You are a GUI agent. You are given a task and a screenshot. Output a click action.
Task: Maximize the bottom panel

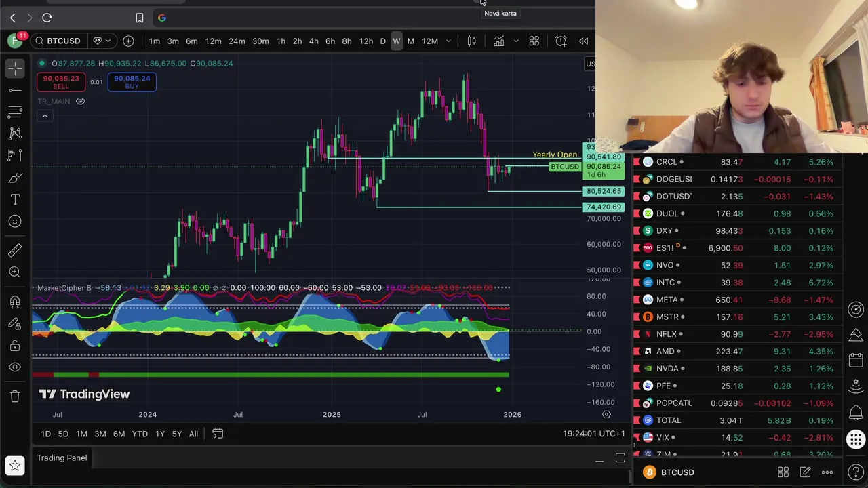[620, 459]
